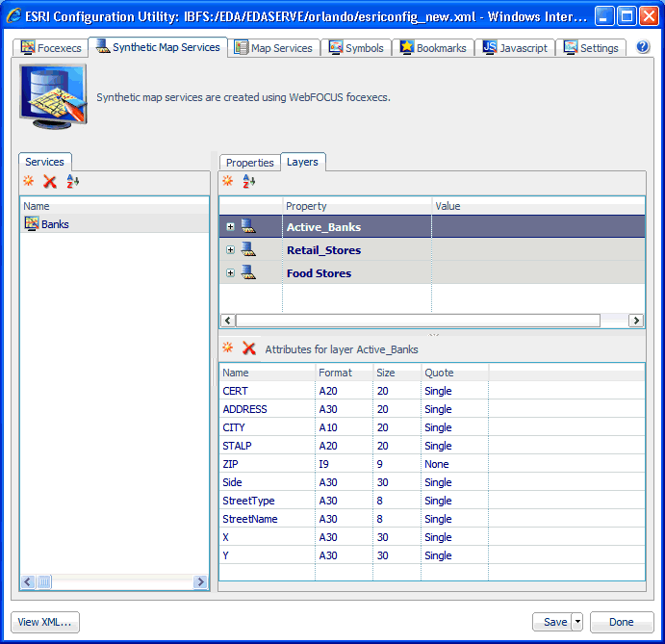Click the None quote cell for ZIP
The width and height of the screenshot is (665, 644).
tap(454, 464)
